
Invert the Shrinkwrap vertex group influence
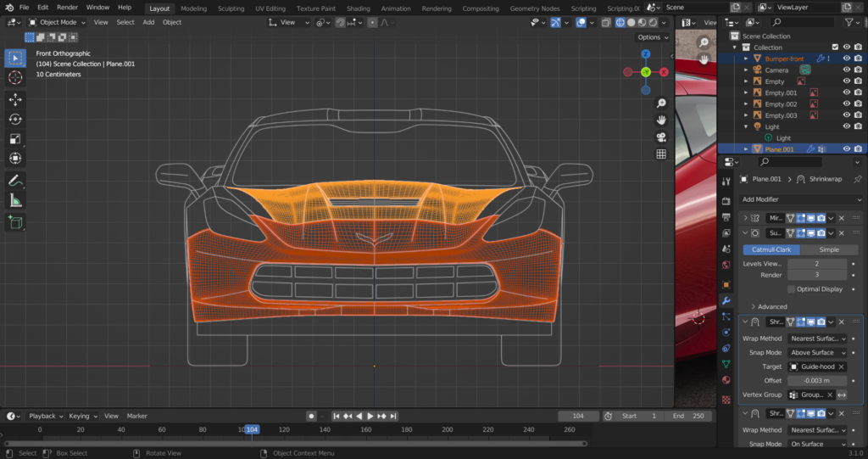pos(842,395)
